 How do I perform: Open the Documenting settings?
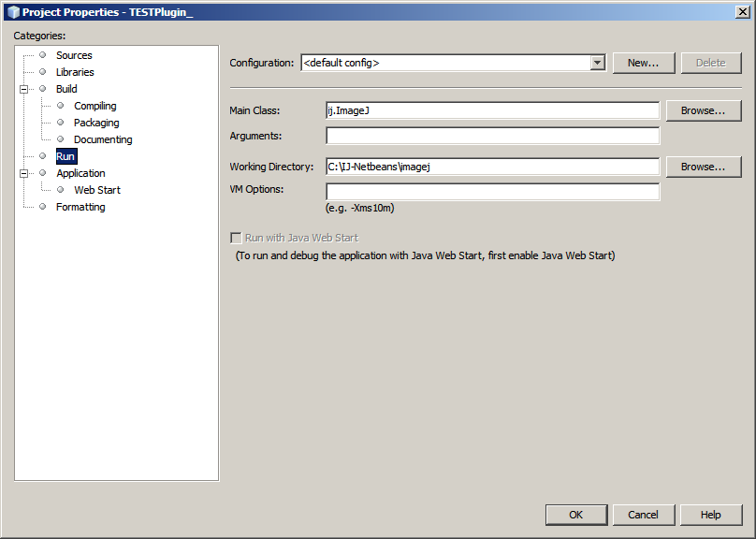pos(103,139)
